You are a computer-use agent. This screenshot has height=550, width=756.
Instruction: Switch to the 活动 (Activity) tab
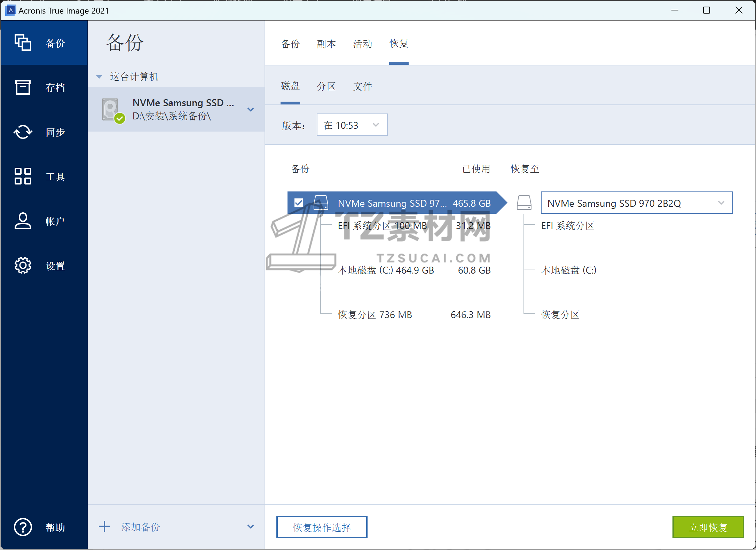(x=362, y=44)
